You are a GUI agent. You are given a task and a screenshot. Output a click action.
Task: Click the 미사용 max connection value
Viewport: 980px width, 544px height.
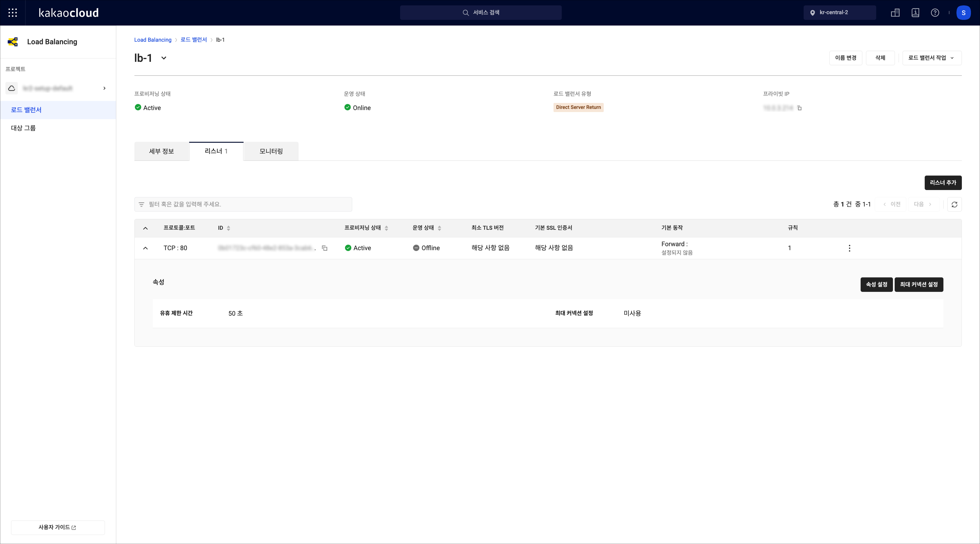pyautogui.click(x=632, y=313)
